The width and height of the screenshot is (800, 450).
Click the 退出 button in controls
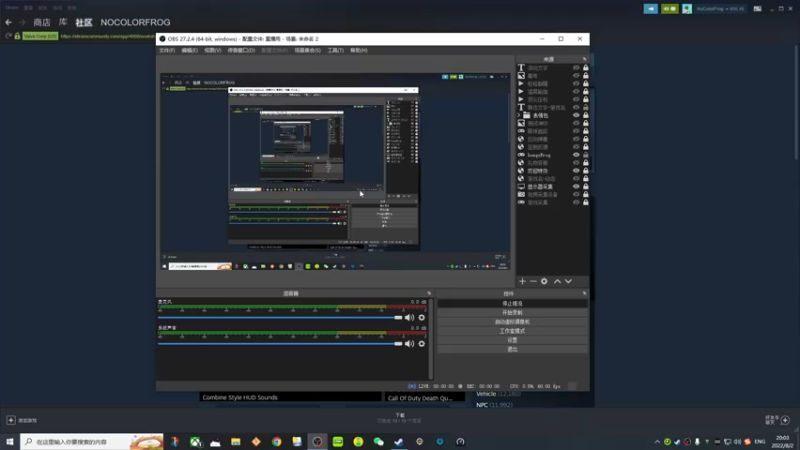coord(512,349)
